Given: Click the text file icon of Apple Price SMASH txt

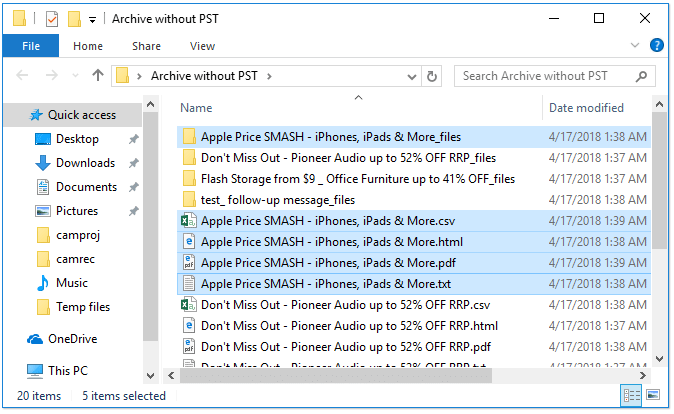Looking at the screenshot, I should pos(189,284).
